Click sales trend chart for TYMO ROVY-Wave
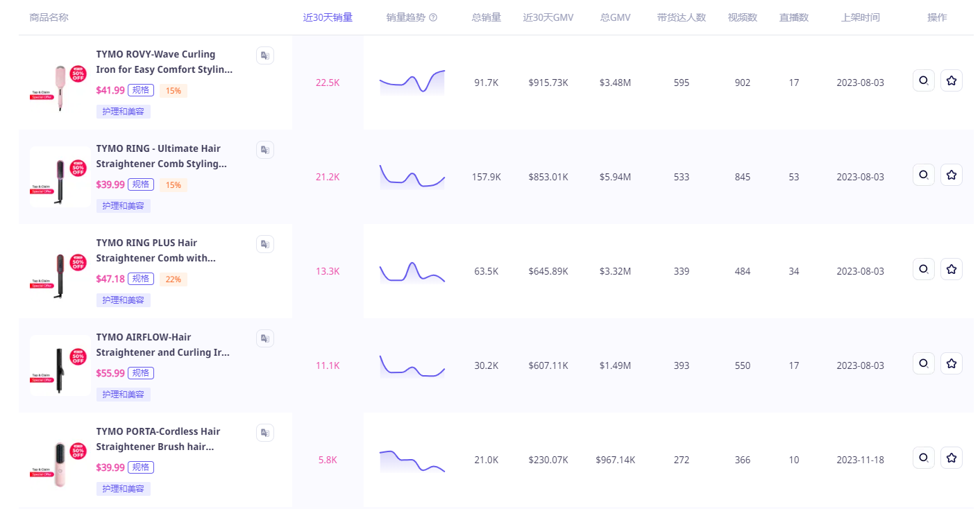The height and width of the screenshot is (509, 980). click(412, 82)
